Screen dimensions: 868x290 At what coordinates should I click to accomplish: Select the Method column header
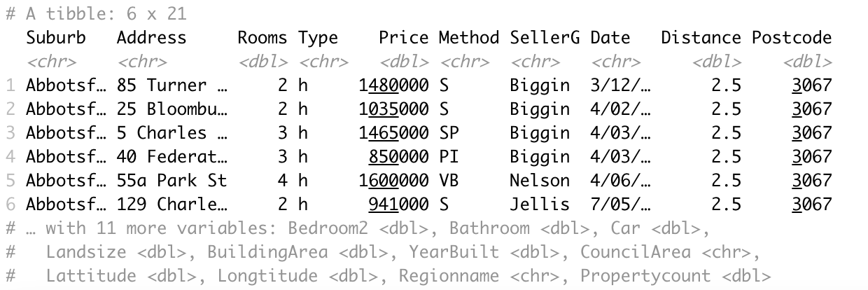click(x=468, y=38)
